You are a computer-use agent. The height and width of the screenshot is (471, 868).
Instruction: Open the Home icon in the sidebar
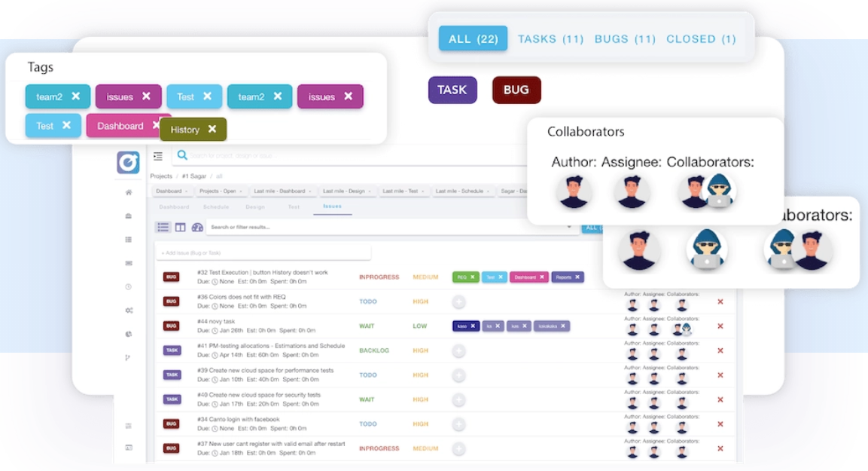coord(129,193)
